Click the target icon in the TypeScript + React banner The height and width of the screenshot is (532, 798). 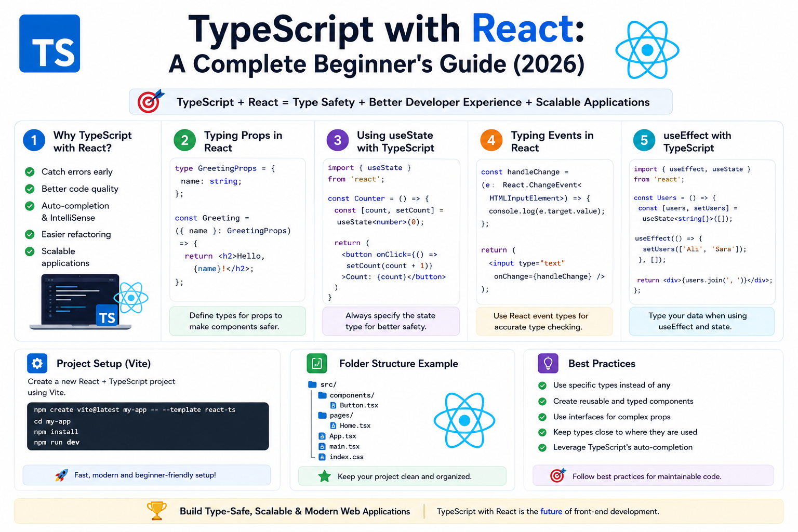(x=150, y=101)
